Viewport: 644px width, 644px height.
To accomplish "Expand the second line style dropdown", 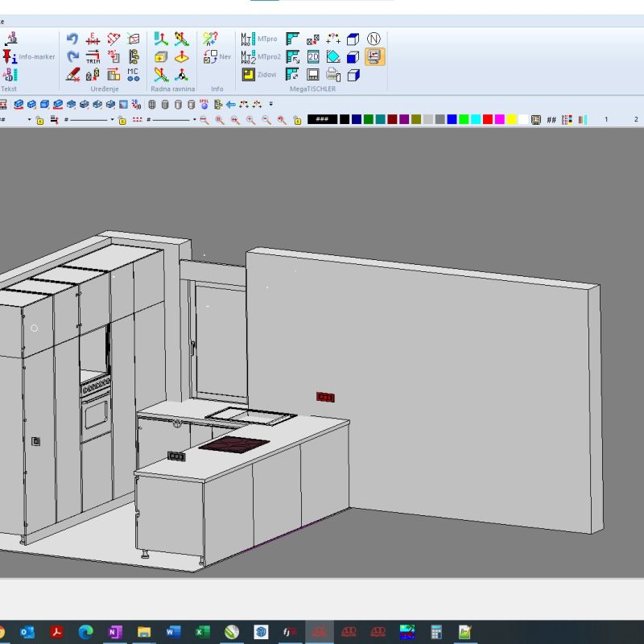I will [194, 120].
